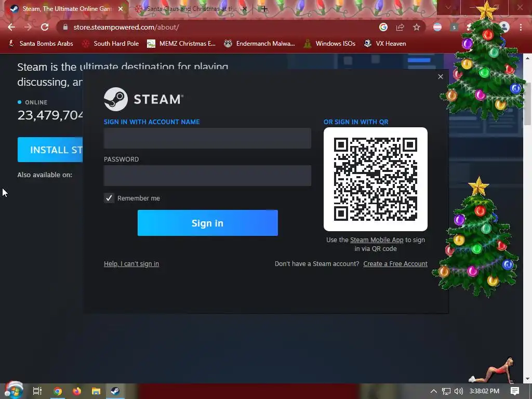Click the Install Steam button

point(50,150)
